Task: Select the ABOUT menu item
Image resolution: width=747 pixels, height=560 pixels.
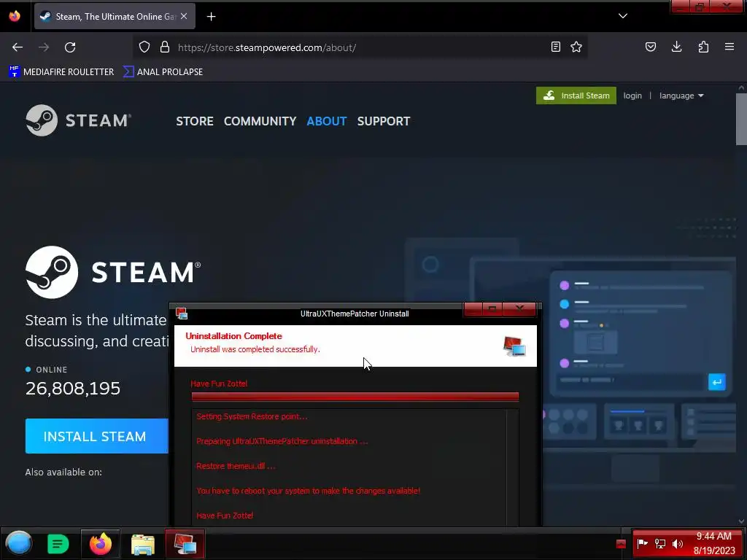Action: coord(326,122)
